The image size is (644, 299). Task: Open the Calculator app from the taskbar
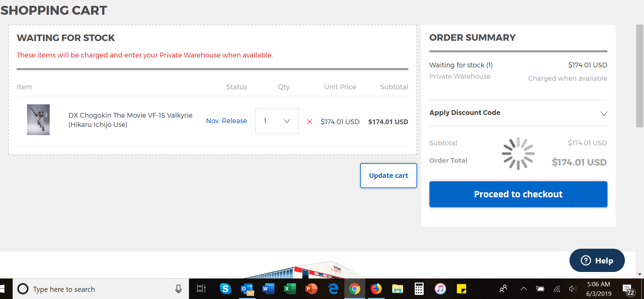tap(419, 289)
